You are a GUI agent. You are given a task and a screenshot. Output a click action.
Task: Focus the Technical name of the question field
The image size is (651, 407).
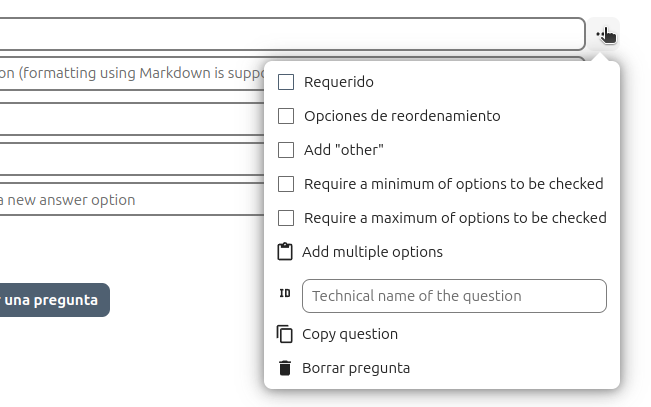pos(455,296)
